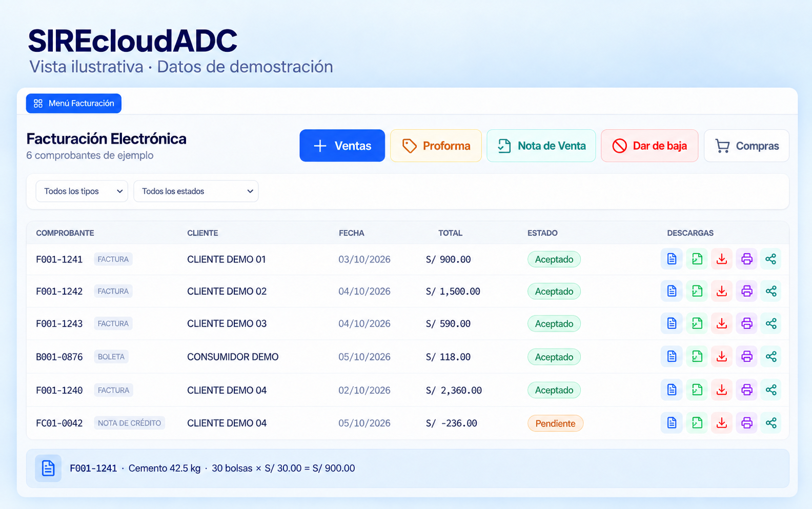Screen dimensions: 812x509
Task: Click blue document icon in detail bar
Action: (x=48, y=468)
